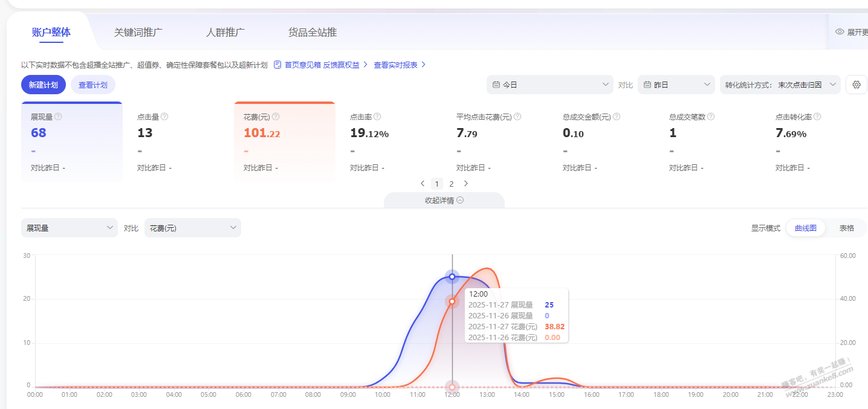Open the 昨日 comparison date dropdown
868x409 pixels.
676,85
